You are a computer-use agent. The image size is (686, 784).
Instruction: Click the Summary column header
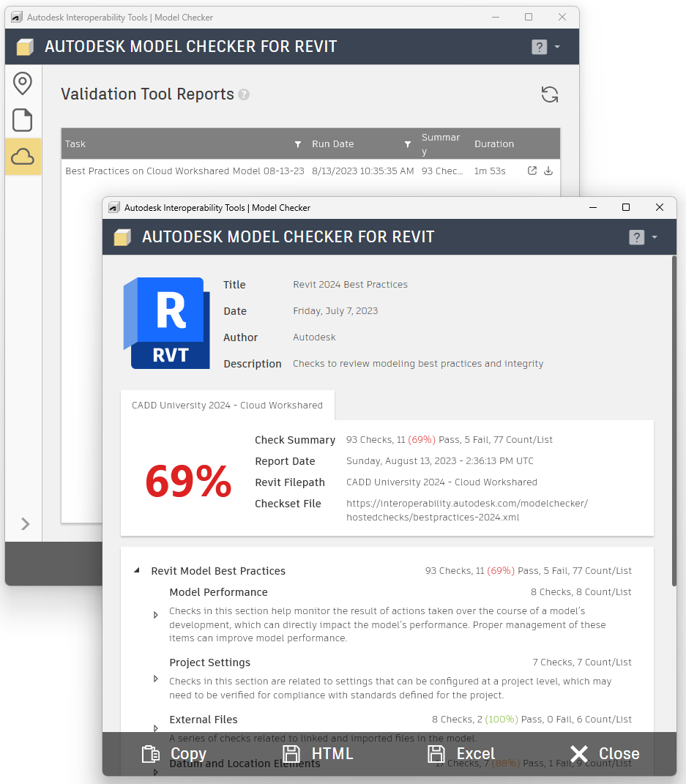tap(441, 144)
